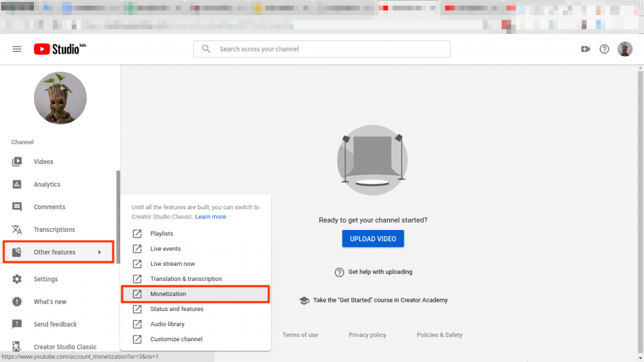Open Analytics from the sidebar
Image resolution: width=644 pixels, height=362 pixels.
(x=16, y=184)
